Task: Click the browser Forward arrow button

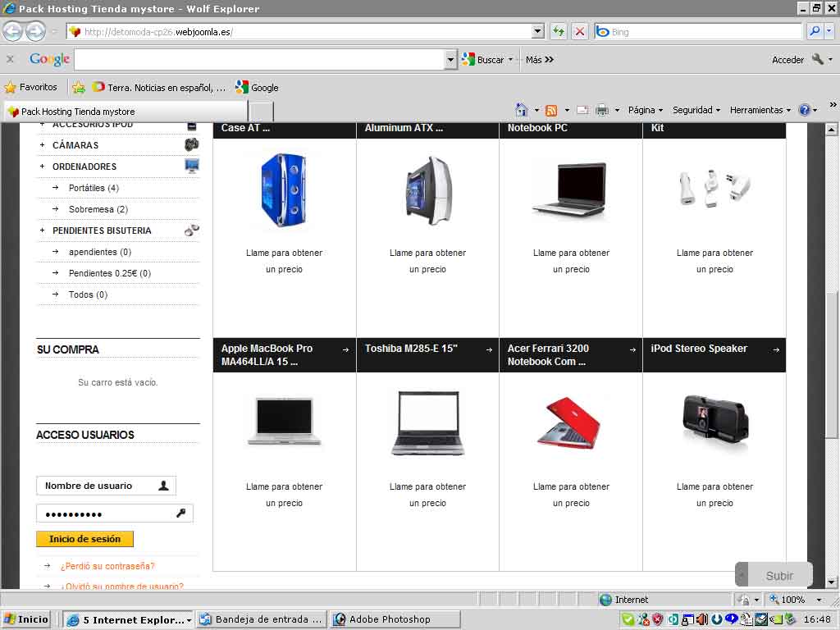Action: coord(35,32)
